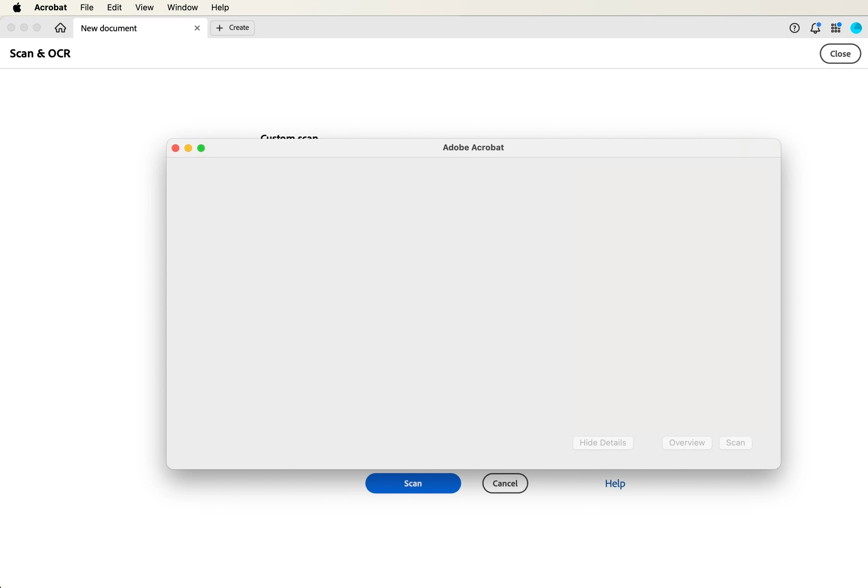The image size is (868, 588).
Task: Click the Overview button
Action: [x=686, y=443]
